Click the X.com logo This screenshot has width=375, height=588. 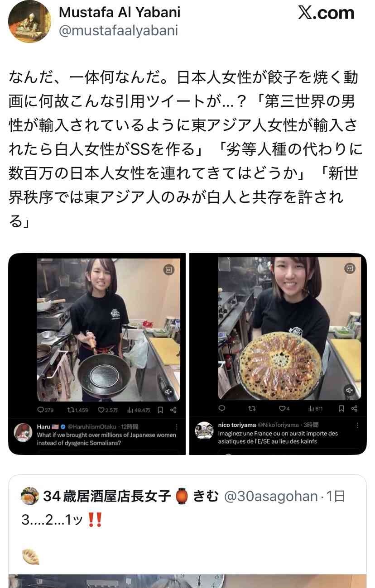[x=326, y=13]
